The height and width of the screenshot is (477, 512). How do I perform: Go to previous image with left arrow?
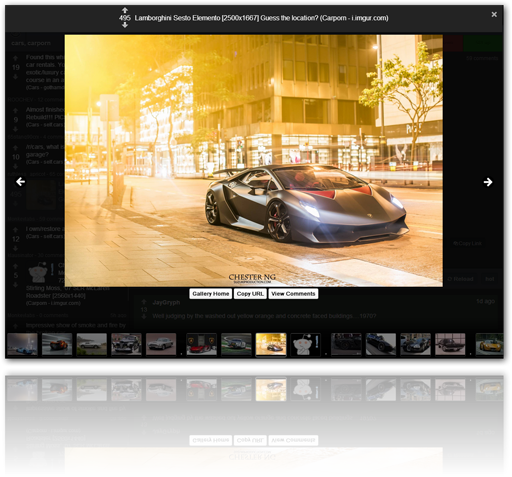click(x=21, y=182)
